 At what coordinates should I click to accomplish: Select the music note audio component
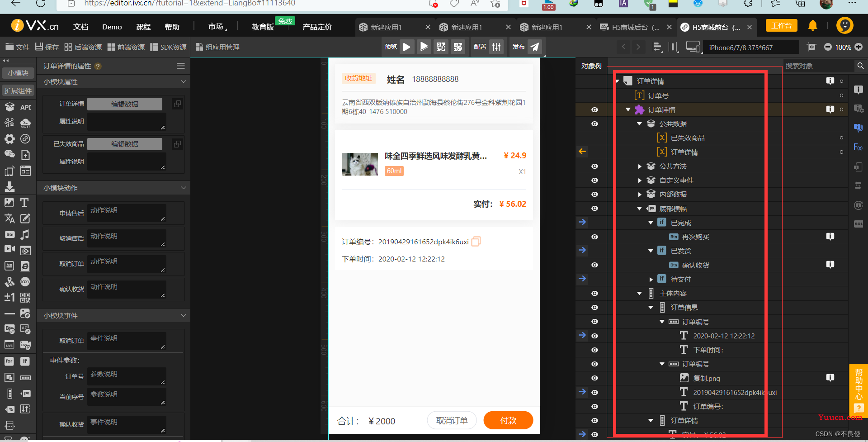pos(25,234)
